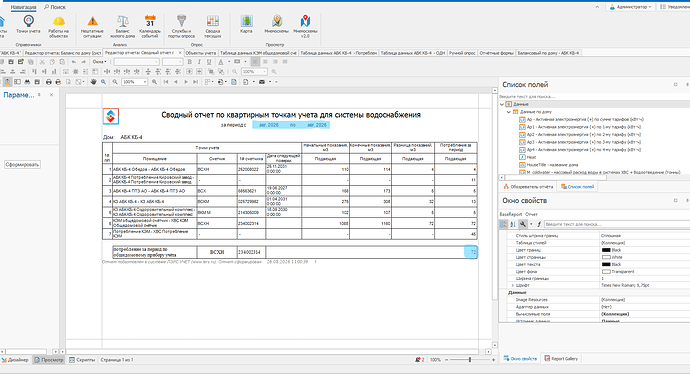Toggle categorized view in properties window
This screenshot has width=690, height=374.
(503, 224)
